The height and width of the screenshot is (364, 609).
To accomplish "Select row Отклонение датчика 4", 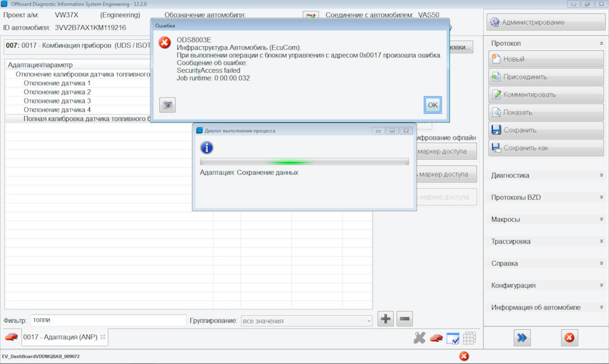I will 77,110.
